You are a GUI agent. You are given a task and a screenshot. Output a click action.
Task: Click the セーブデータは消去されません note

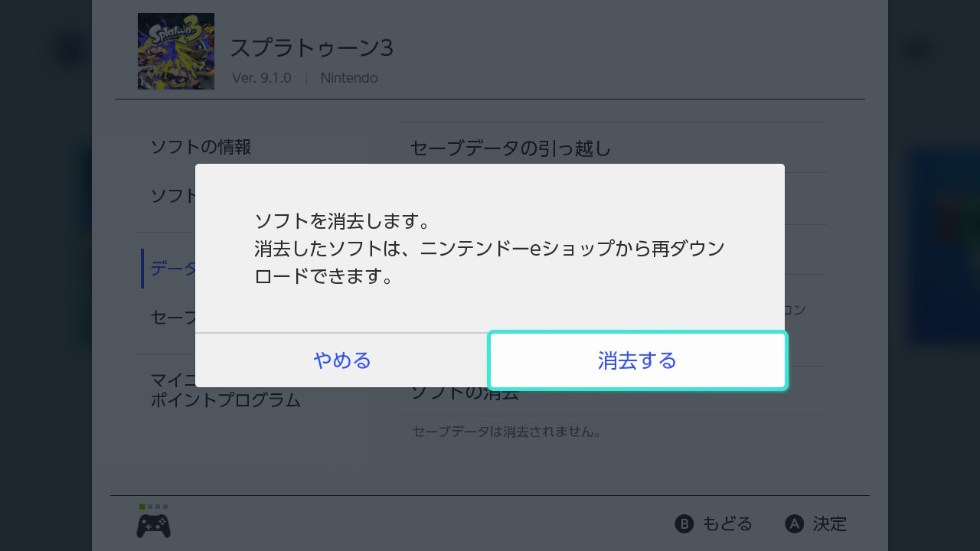pyautogui.click(x=507, y=432)
